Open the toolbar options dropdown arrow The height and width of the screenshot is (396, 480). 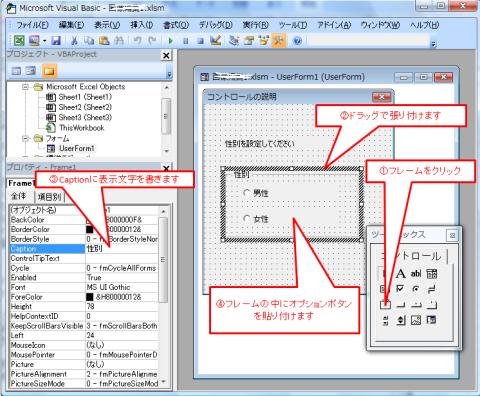click(x=433, y=44)
